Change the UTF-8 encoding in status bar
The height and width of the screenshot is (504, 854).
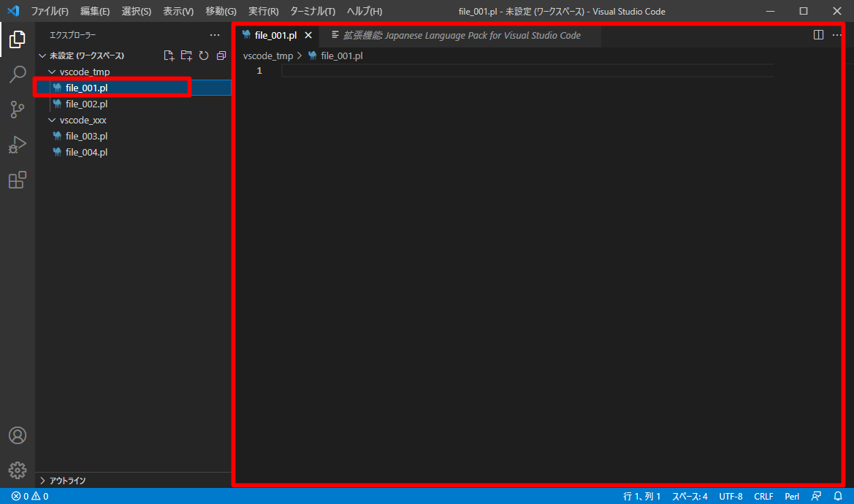click(x=731, y=496)
